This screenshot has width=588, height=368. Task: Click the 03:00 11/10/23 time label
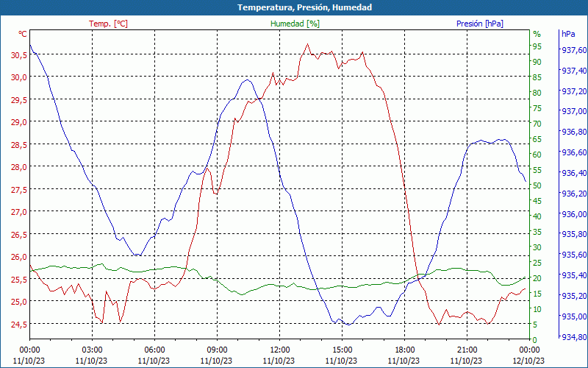click(92, 355)
